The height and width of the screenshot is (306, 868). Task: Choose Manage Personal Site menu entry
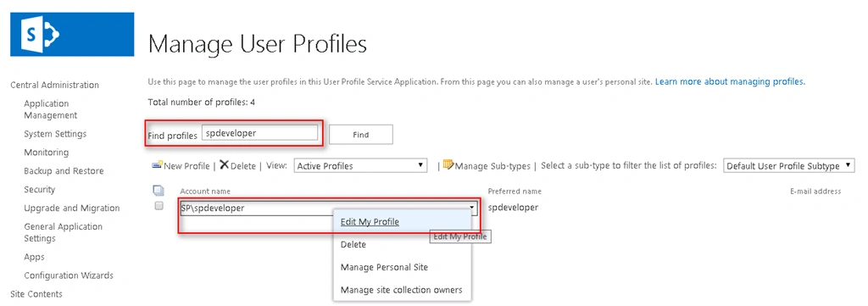tap(384, 267)
